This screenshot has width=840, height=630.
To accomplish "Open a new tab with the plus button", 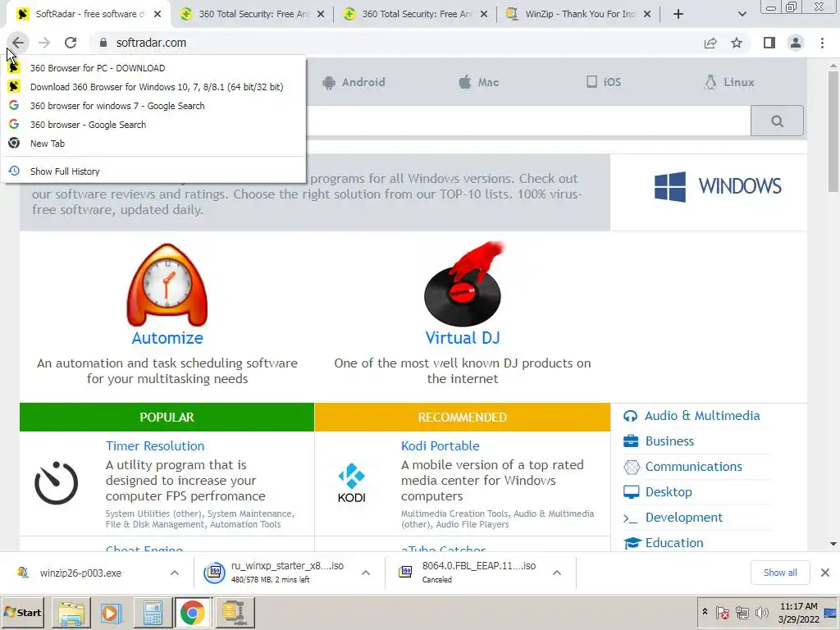I will pos(678,14).
